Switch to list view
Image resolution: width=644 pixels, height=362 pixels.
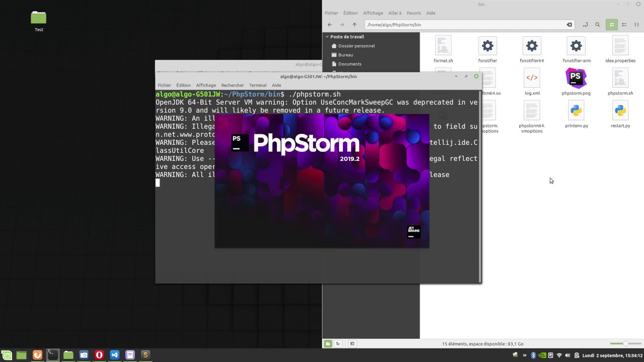pos(624,25)
